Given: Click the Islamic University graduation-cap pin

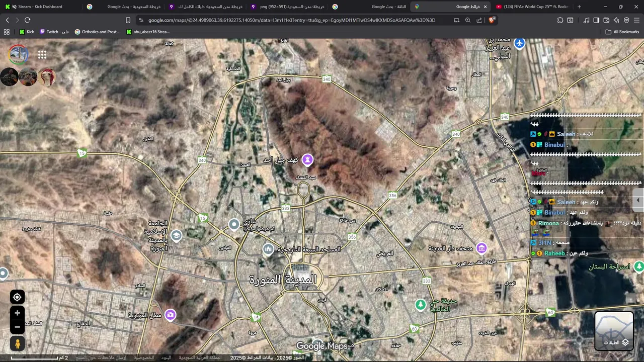Looking at the screenshot, I should coord(176,235).
